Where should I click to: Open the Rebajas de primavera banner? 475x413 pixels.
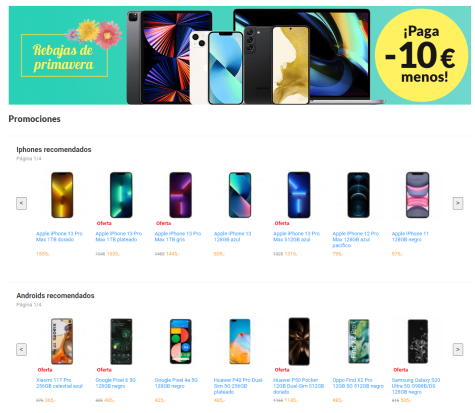pos(239,55)
